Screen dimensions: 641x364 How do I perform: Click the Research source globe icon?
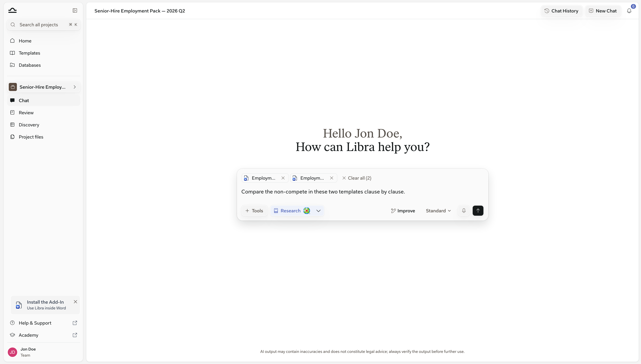pos(306,210)
